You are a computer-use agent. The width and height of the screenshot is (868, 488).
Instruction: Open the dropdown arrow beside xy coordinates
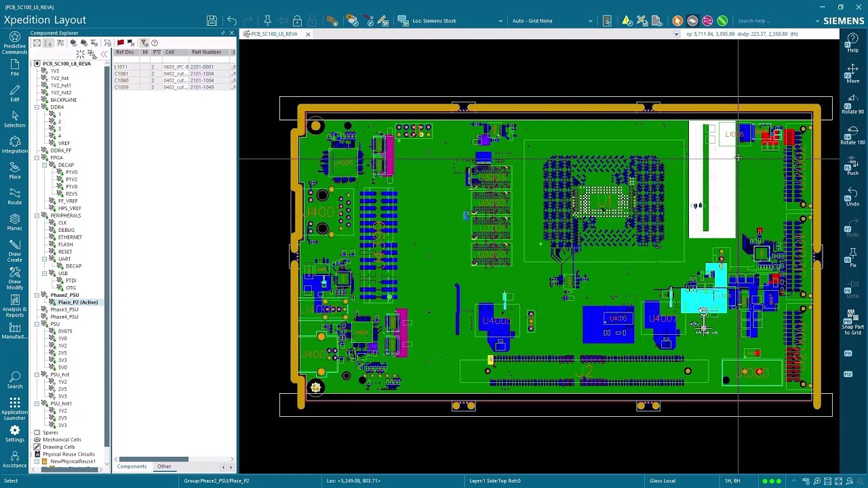click(x=676, y=34)
